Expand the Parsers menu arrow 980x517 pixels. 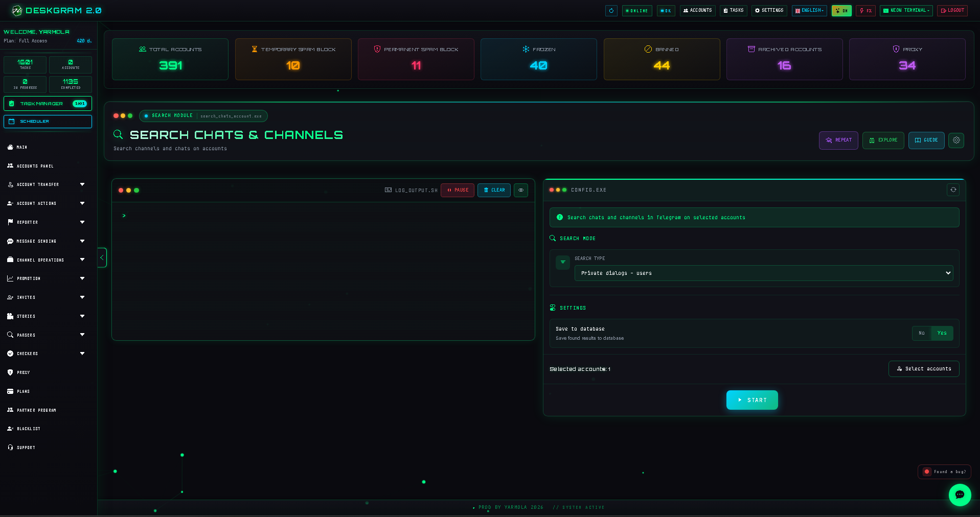(82, 335)
